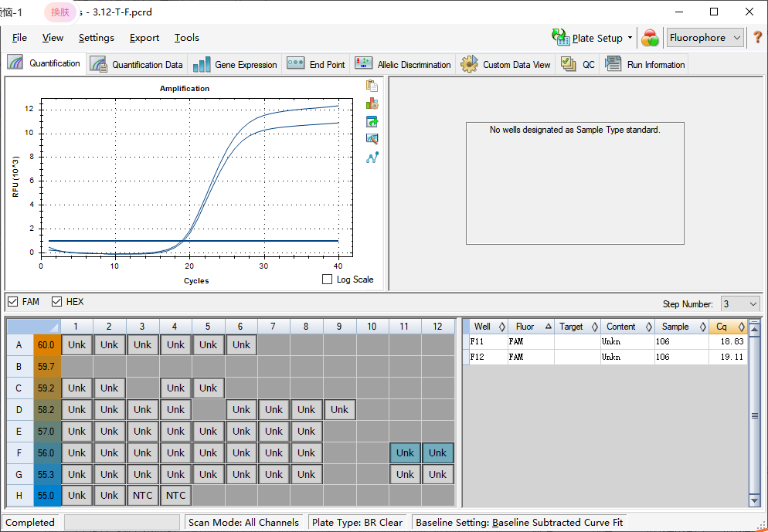Sort by the Well column header

click(485, 327)
